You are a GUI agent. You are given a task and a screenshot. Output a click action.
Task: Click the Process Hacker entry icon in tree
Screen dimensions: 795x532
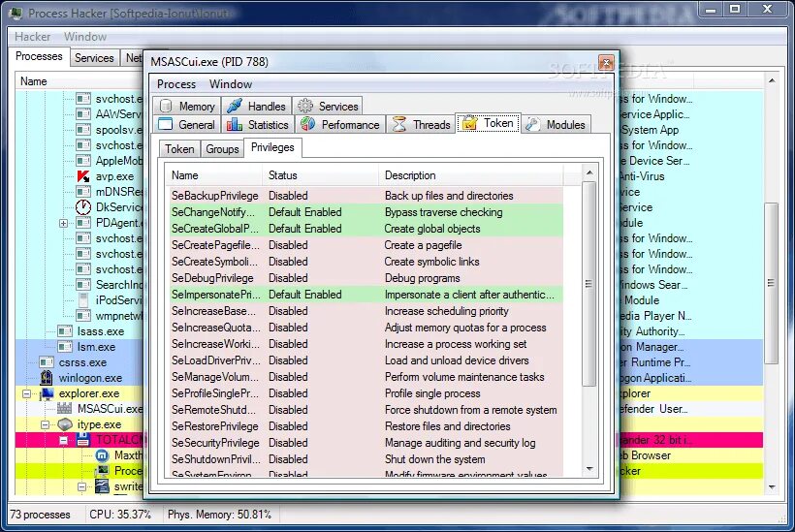pyautogui.click(x=102, y=471)
